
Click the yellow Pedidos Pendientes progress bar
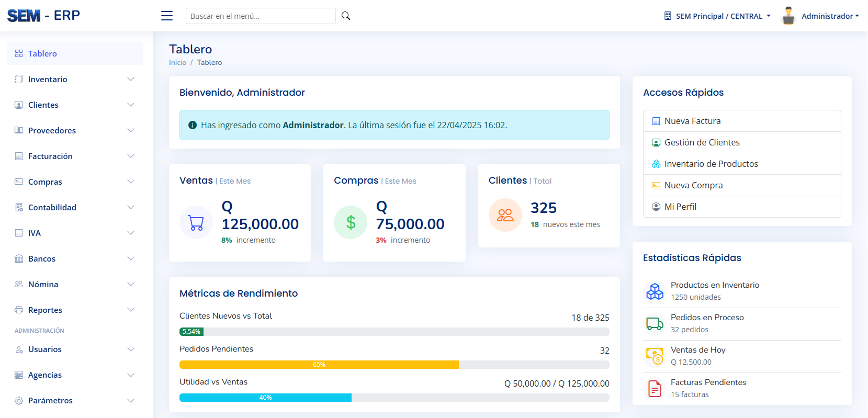[319, 365]
